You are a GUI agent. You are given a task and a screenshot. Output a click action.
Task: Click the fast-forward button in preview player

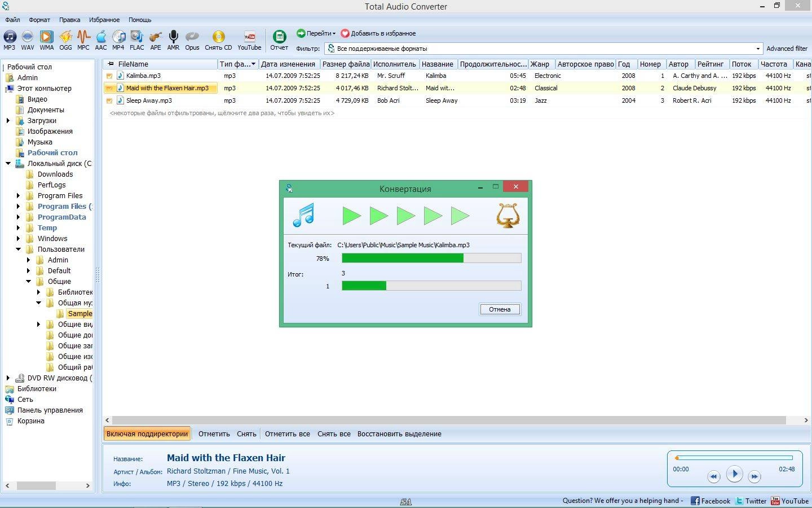click(x=754, y=476)
